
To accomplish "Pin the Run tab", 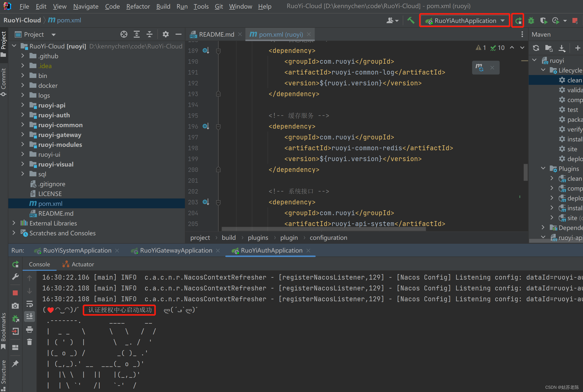I will [15, 363].
